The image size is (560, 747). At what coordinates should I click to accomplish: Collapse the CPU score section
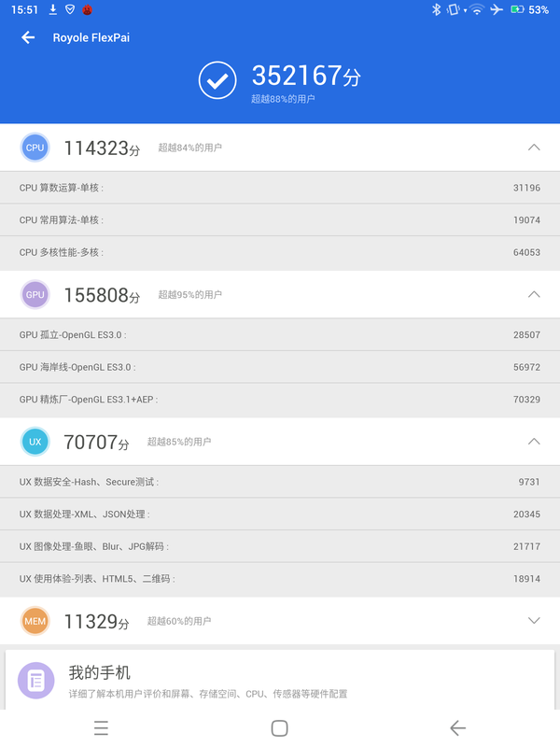tap(534, 148)
